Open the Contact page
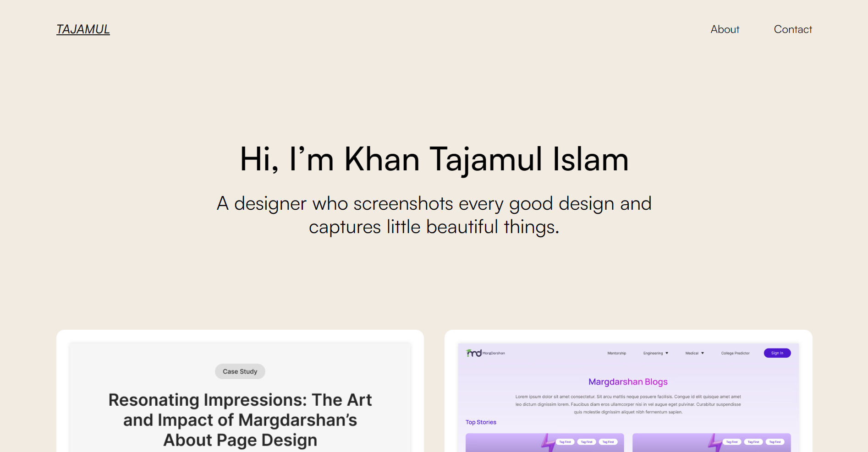The image size is (868, 452). pos(793,29)
